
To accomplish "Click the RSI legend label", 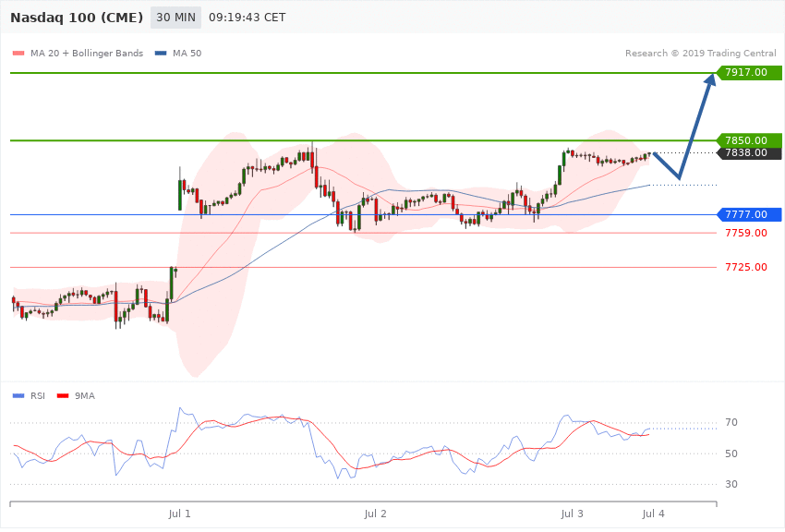I will [x=38, y=396].
